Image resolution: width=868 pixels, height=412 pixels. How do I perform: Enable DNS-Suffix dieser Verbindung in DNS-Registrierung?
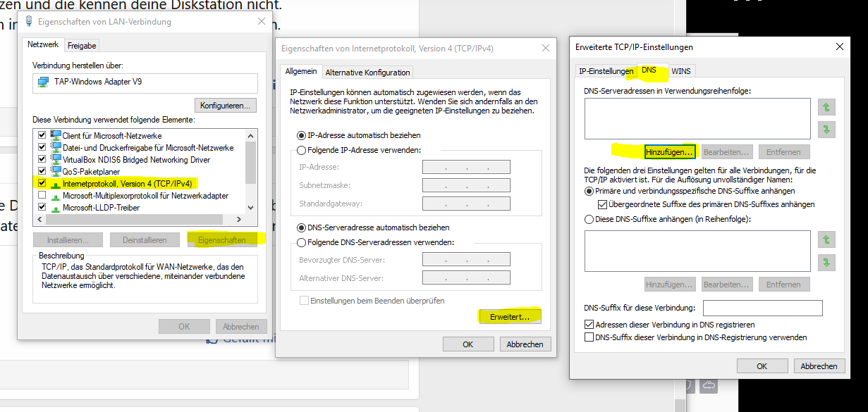[589, 337]
